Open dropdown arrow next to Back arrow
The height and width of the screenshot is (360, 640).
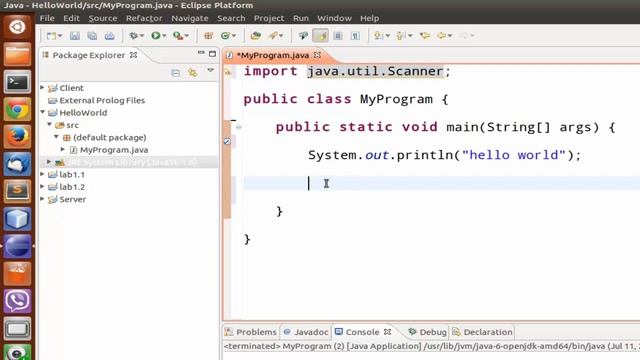coord(450,36)
